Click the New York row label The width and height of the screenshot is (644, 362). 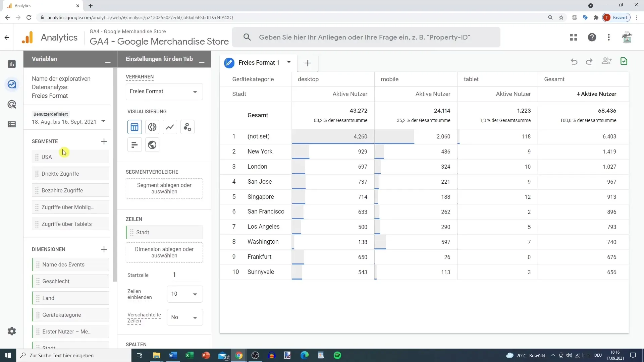click(x=260, y=152)
